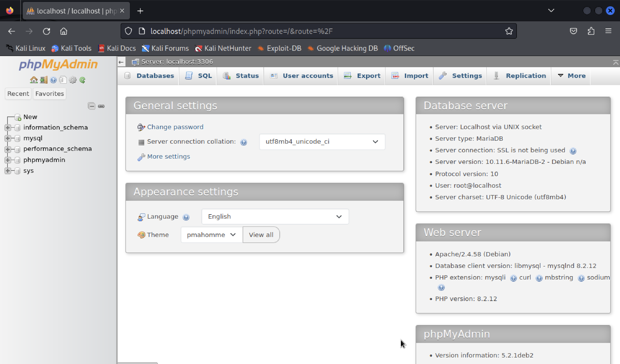Viewport: 620px width, 364px height.
Task: Open More settings link
Action: pyautogui.click(x=168, y=156)
